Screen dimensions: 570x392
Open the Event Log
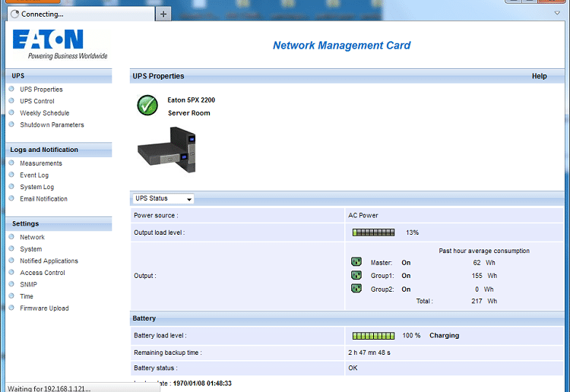[x=34, y=175]
